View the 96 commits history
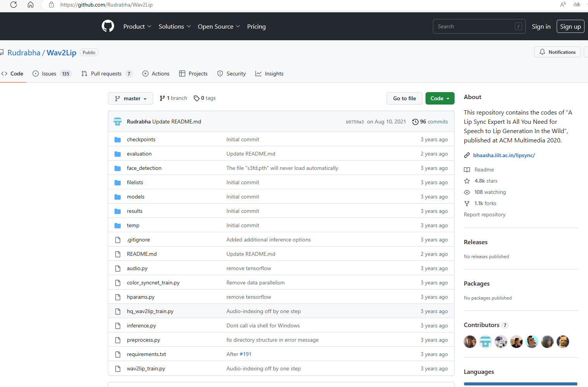The height and width of the screenshot is (387, 588). 430,122
